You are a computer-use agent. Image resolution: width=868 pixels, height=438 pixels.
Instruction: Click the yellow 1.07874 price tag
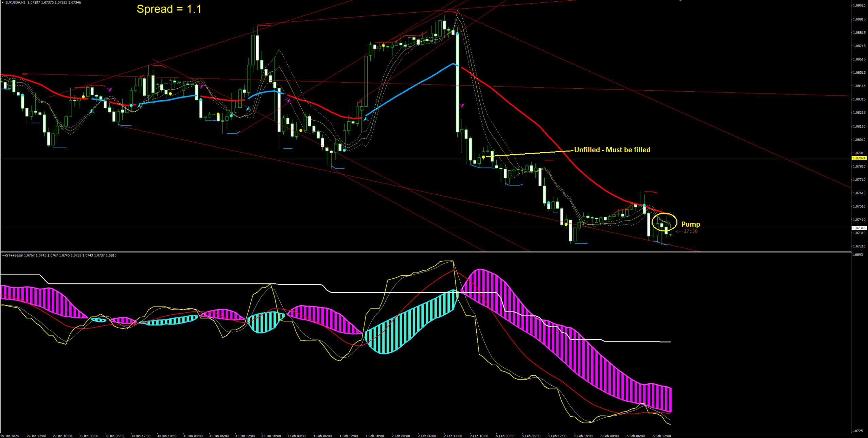[x=859, y=158]
